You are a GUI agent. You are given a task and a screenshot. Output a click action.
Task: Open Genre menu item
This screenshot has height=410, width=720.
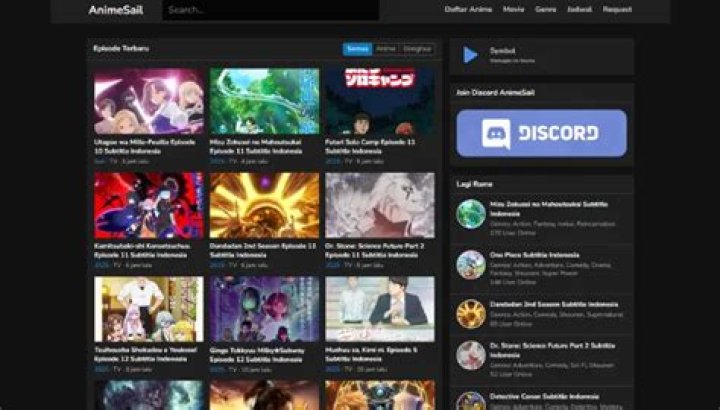click(x=546, y=9)
